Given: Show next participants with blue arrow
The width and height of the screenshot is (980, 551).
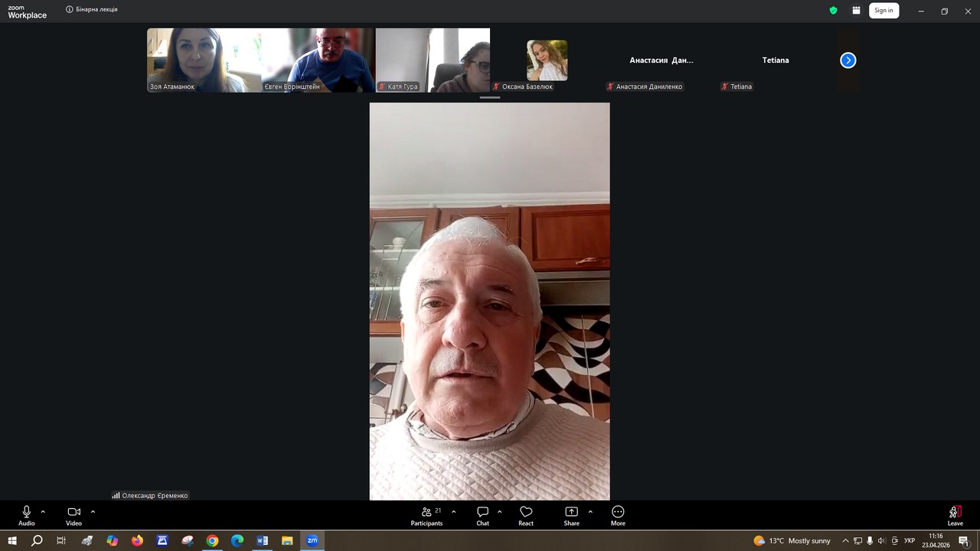Looking at the screenshot, I should point(848,60).
